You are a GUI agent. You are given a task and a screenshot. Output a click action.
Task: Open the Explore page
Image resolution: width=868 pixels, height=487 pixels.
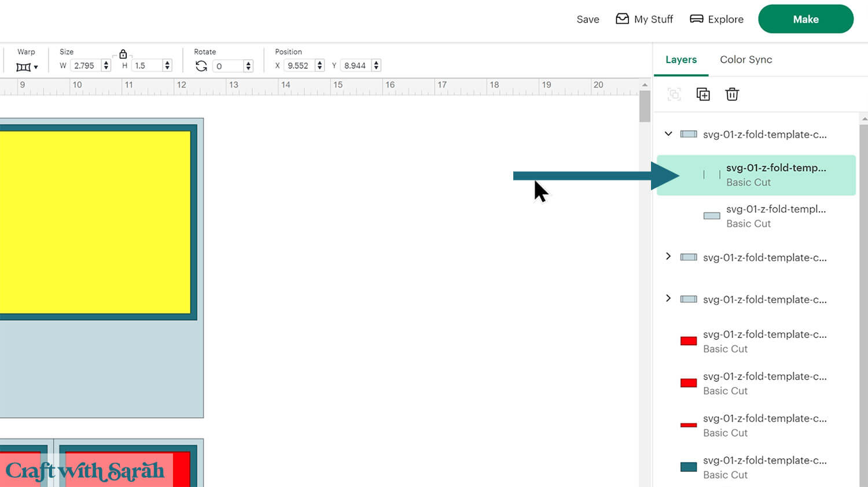coord(716,19)
